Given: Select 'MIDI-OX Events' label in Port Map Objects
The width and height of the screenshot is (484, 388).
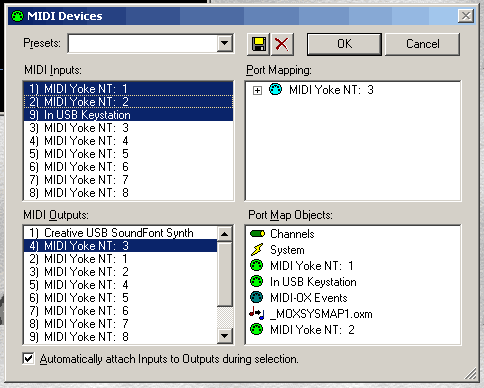Looking at the screenshot, I should [x=309, y=298].
